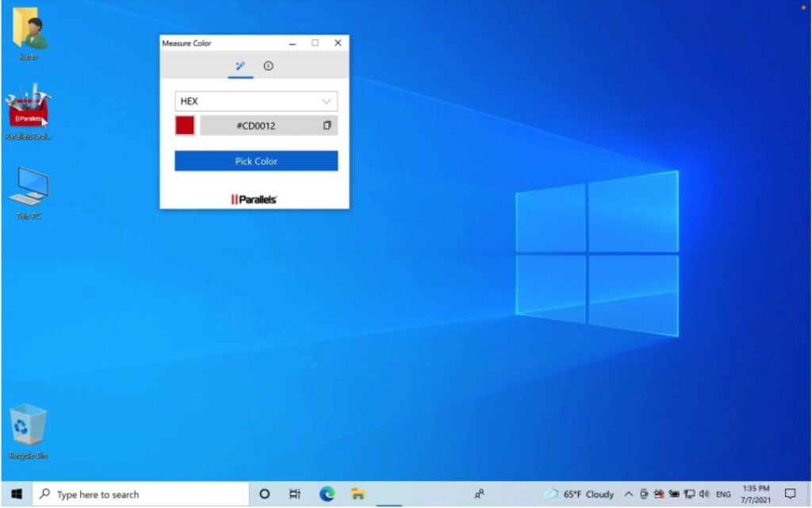Select the color picker tab in Measure Color
Image resolution: width=812 pixels, height=508 pixels.
[241, 67]
